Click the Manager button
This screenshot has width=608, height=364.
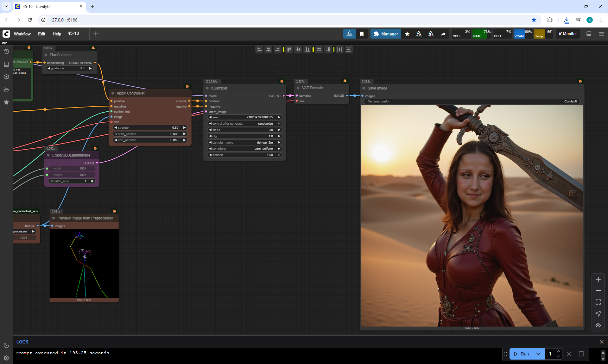(386, 34)
